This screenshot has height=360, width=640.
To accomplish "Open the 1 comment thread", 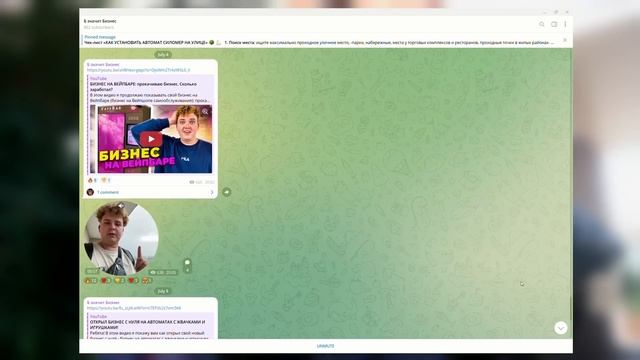I will 108,192.
